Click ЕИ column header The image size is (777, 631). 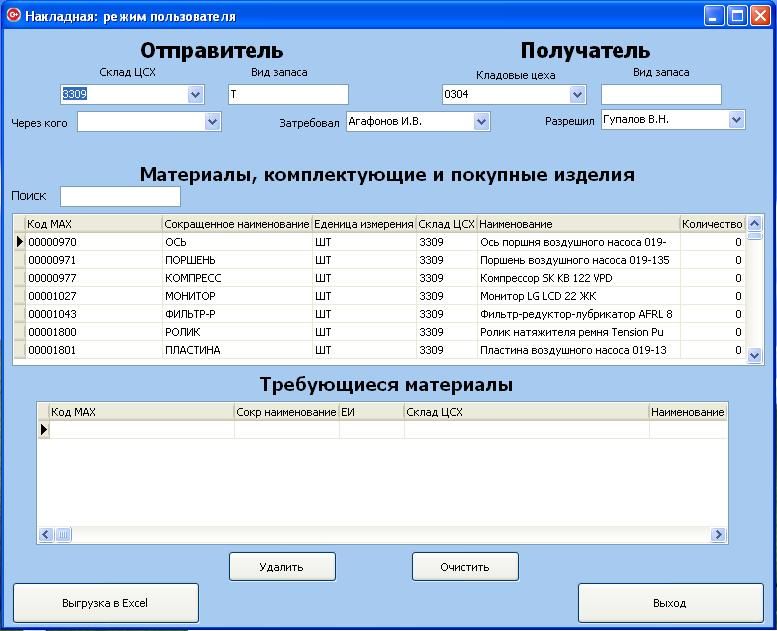(x=372, y=412)
